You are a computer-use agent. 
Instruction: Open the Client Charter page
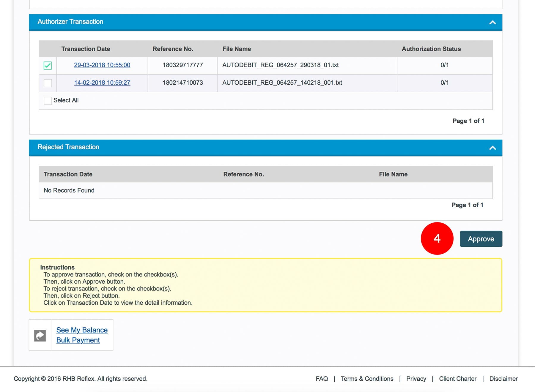coord(457,379)
